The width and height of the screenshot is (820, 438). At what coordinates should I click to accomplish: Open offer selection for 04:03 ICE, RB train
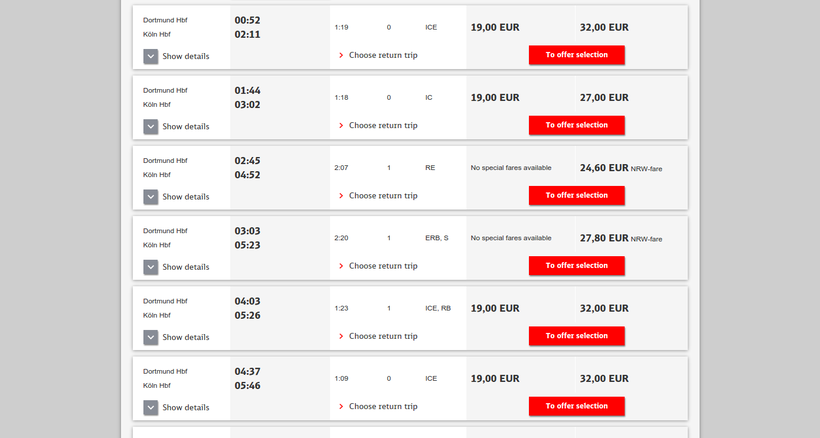coord(576,335)
